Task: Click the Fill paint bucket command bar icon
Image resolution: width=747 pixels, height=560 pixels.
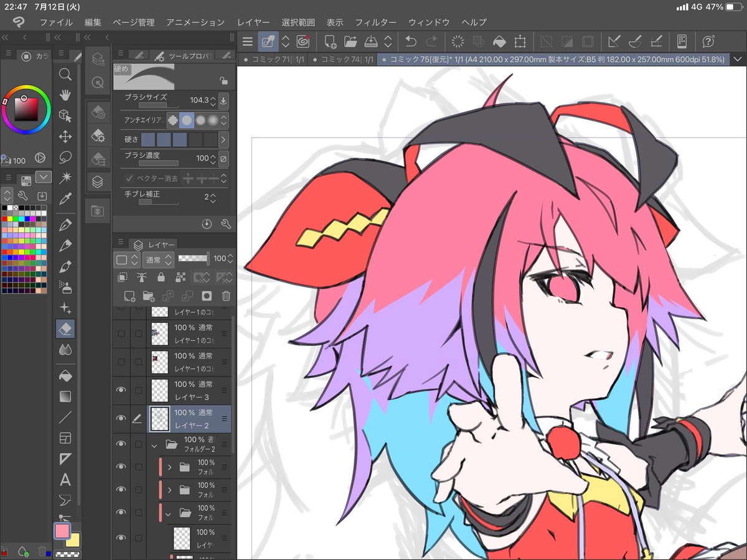Action: [499, 42]
